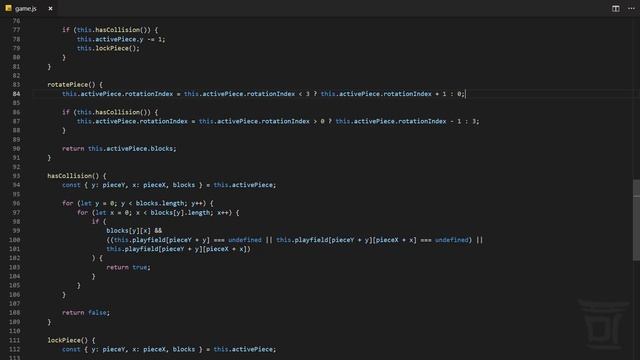Open the editor more actions menu
Screen dimensions: 640x360
pos(631,9)
